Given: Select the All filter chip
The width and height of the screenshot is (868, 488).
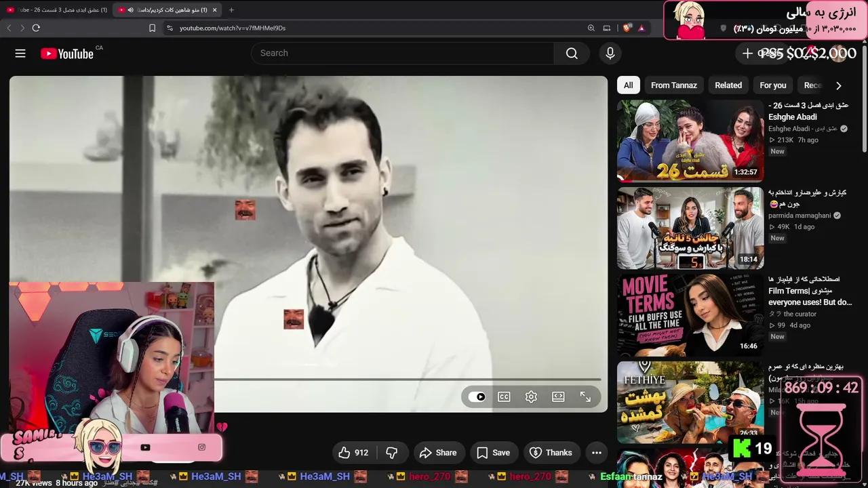Looking at the screenshot, I should (629, 85).
